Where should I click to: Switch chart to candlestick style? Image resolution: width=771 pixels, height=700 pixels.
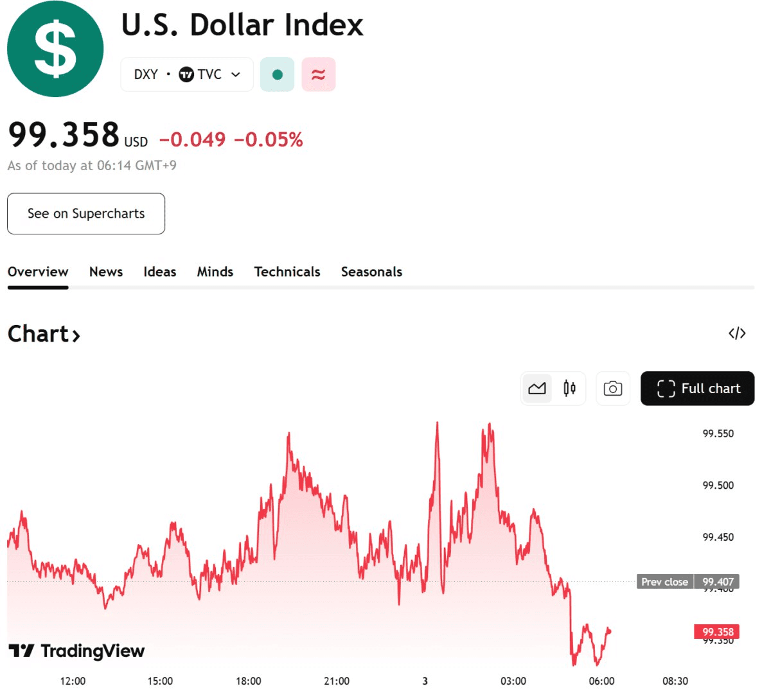click(x=569, y=389)
